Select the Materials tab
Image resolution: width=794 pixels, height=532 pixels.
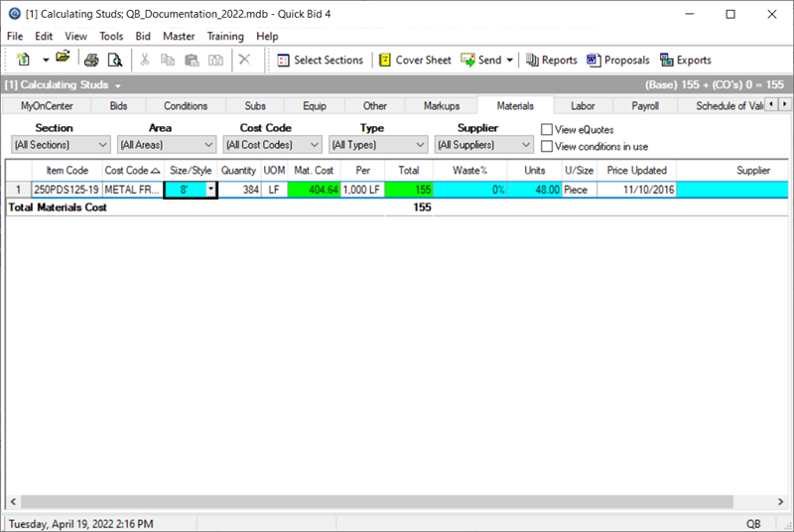pyautogui.click(x=515, y=106)
